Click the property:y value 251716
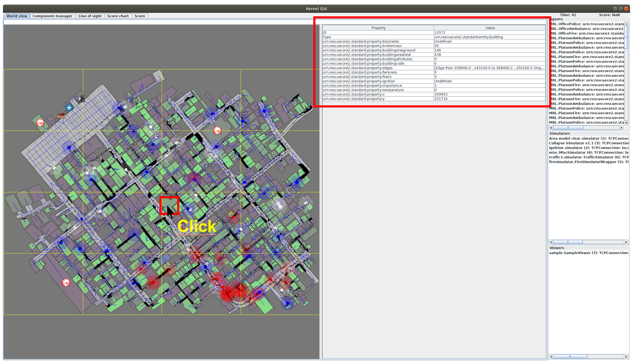Viewport: 633px width, 364px height. point(490,99)
